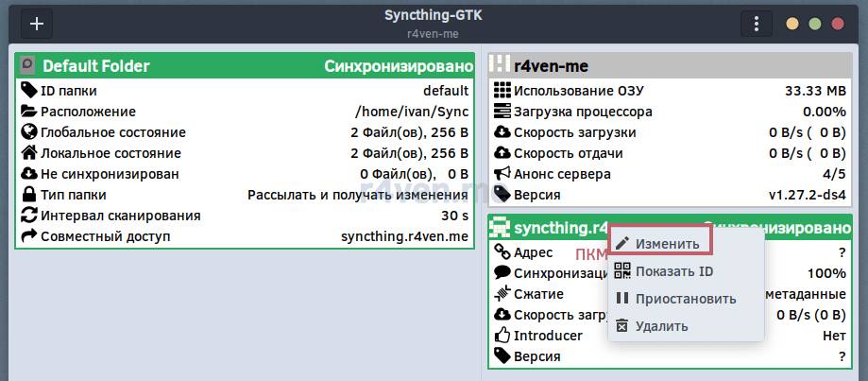Screen dimensions: 868x381
Task: Choose Удалить to remove the device
Action: (661, 326)
